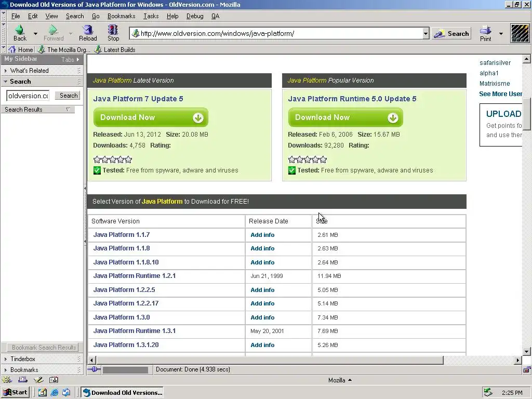Click Show Desktop quick launch icon

[43, 393]
